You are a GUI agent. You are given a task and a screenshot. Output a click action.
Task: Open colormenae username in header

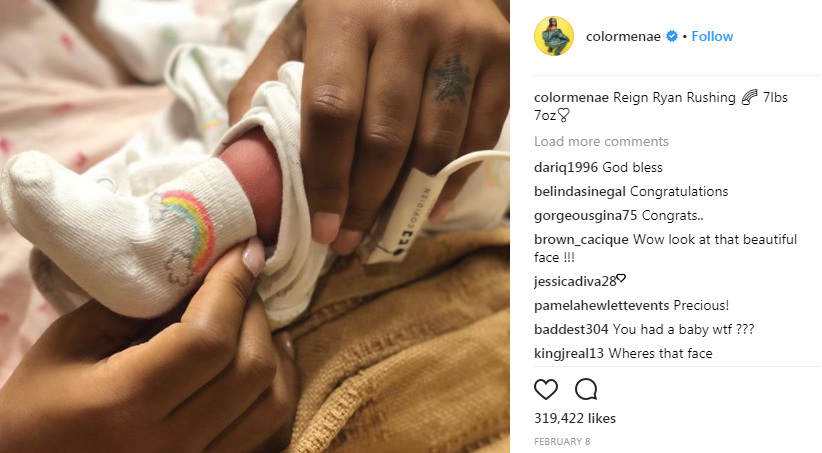point(623,36)
